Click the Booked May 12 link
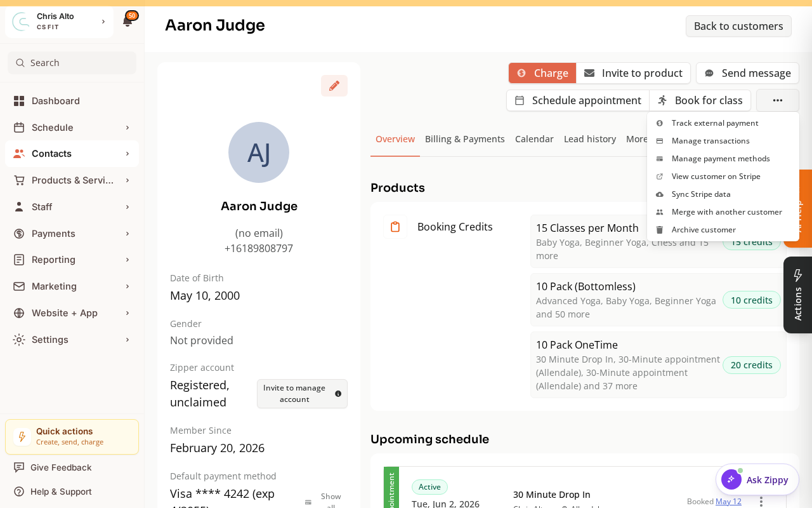Image resolution: width=812 pixels, height=508 pixels. [x=728, y=502]
